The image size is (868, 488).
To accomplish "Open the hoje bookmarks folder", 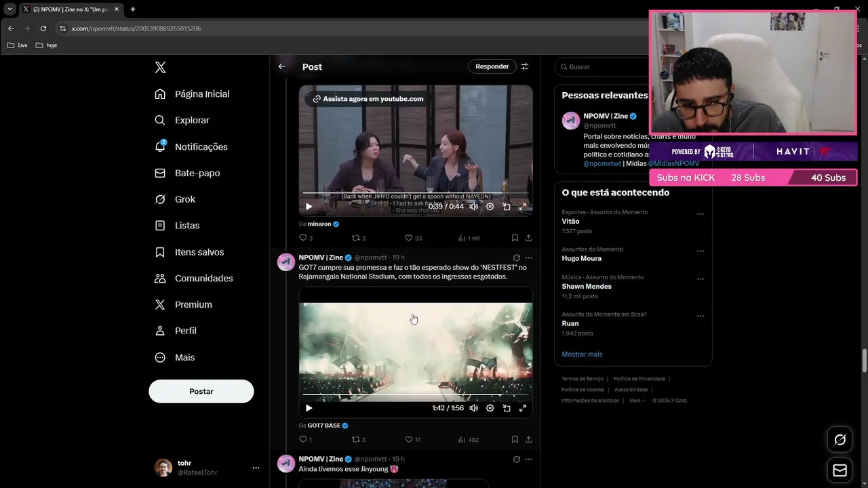I will (x=46, y=45).
